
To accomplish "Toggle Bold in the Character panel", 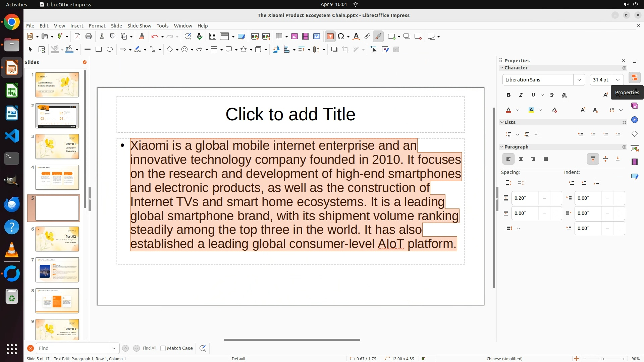I will [508, 95].
